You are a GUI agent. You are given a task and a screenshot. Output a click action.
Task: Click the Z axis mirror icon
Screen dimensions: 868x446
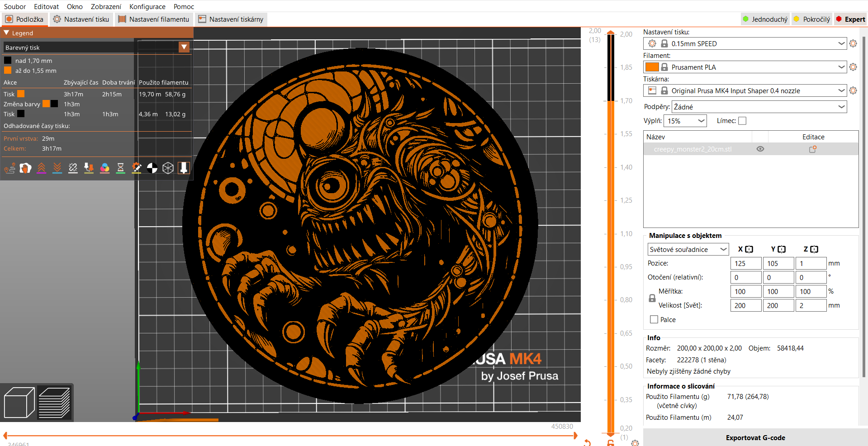pos(814,249)
